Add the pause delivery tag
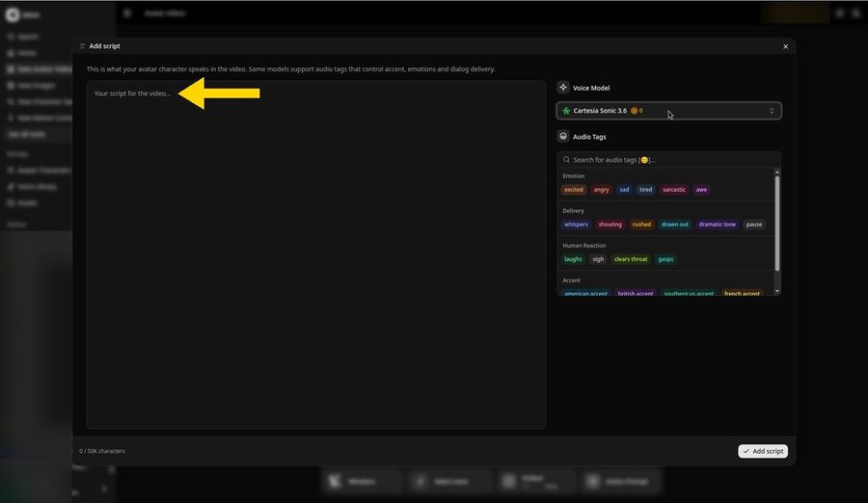This screenshot has width=868, height=503. [x=754, y=225]
